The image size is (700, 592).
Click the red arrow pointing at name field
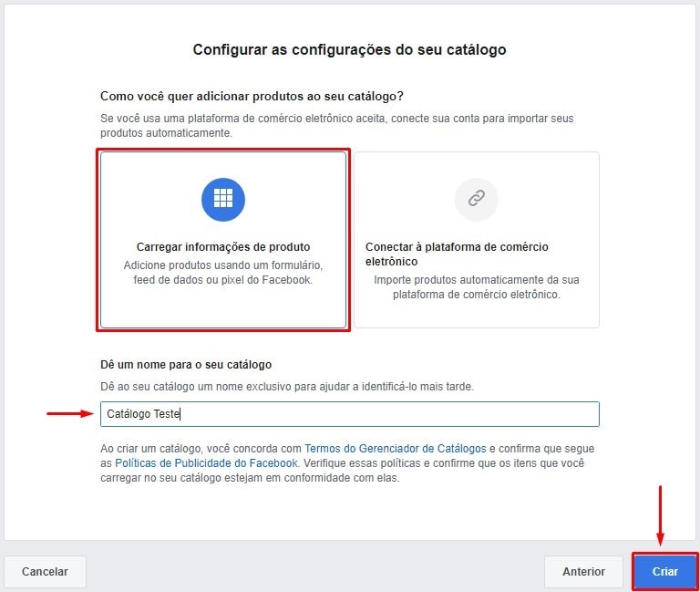pyautogui.click(x=70, y=414)
